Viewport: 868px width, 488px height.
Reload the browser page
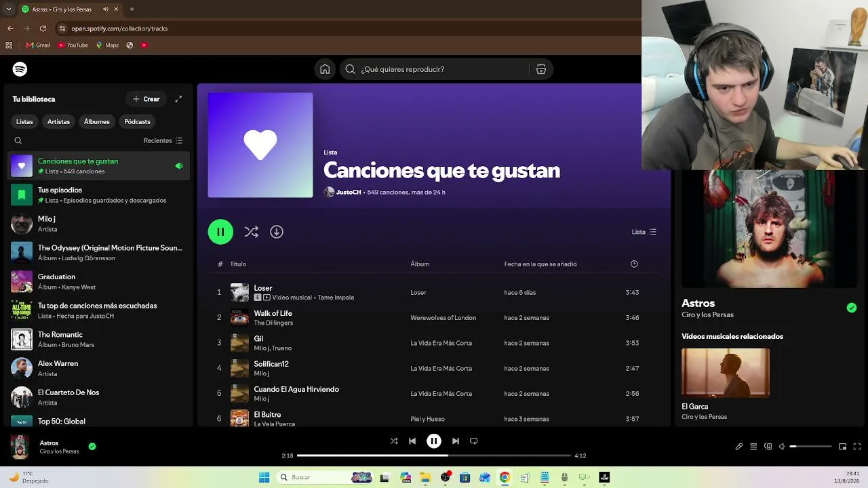click(43, 28)
